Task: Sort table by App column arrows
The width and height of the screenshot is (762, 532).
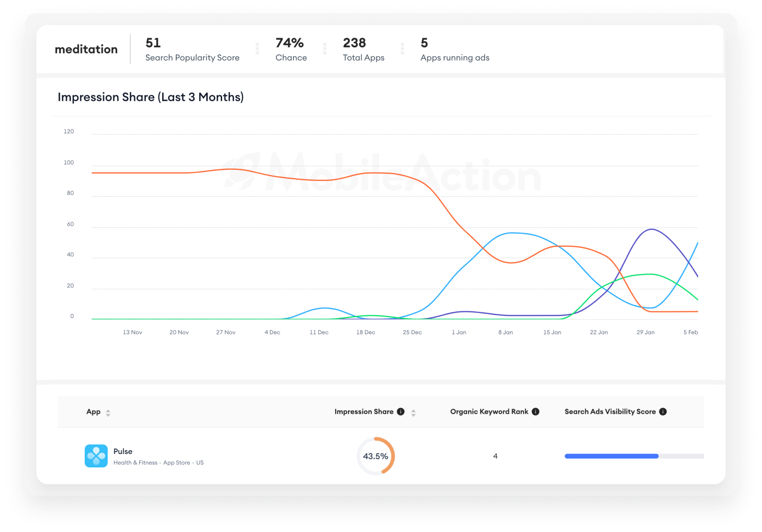Action: 108,412
